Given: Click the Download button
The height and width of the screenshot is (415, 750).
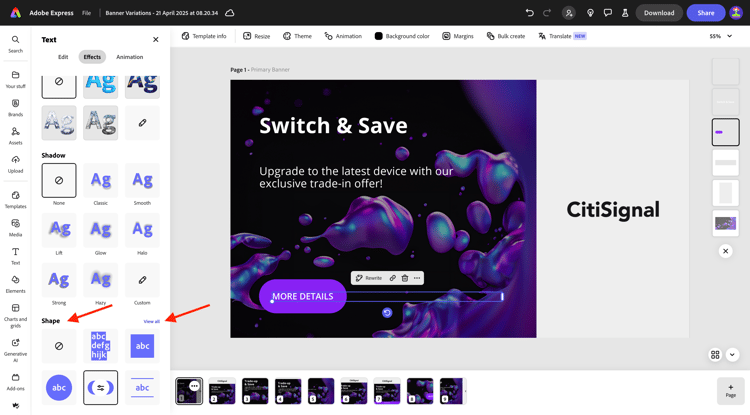Looking at the screenshot, I should [x=659, y=13].
